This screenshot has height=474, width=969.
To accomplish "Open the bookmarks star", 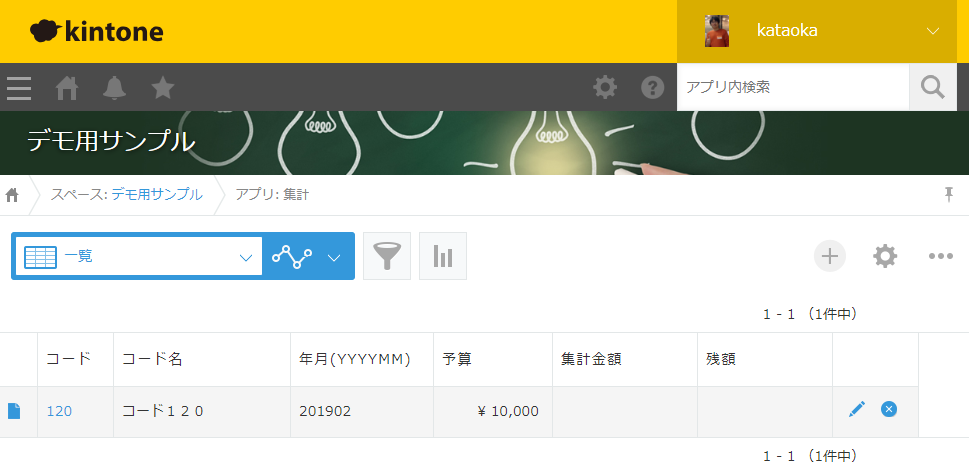I will tap(163, 88).
